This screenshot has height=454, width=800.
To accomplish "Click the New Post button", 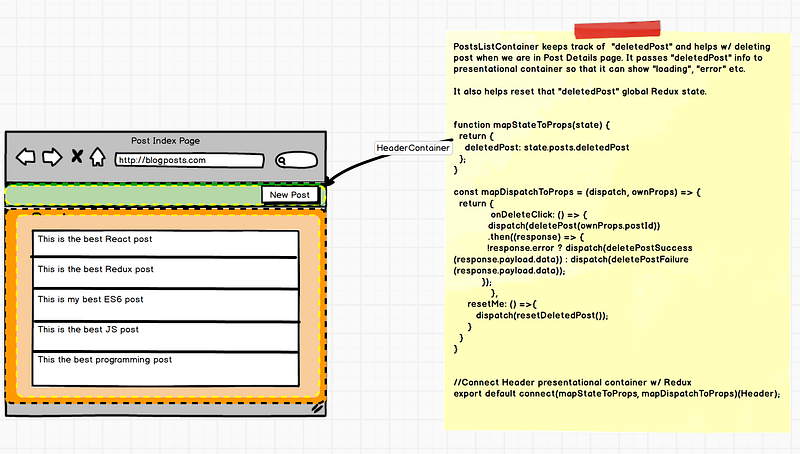I will [x=290, y=195].
